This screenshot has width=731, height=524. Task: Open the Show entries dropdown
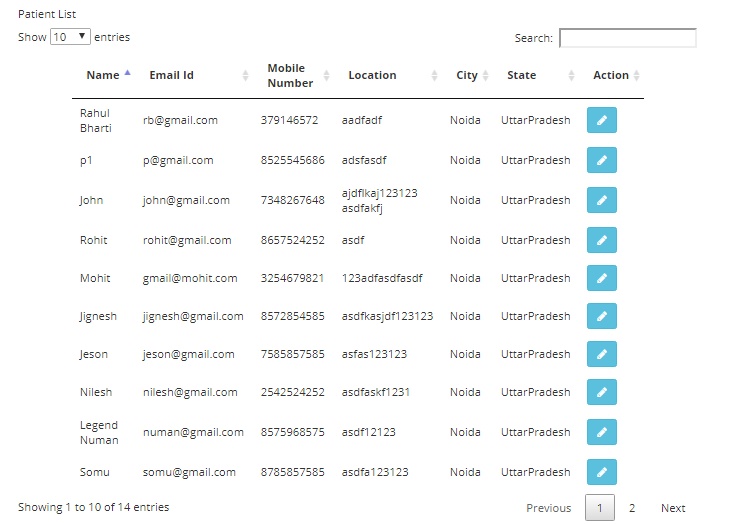[x=70, y=37]
